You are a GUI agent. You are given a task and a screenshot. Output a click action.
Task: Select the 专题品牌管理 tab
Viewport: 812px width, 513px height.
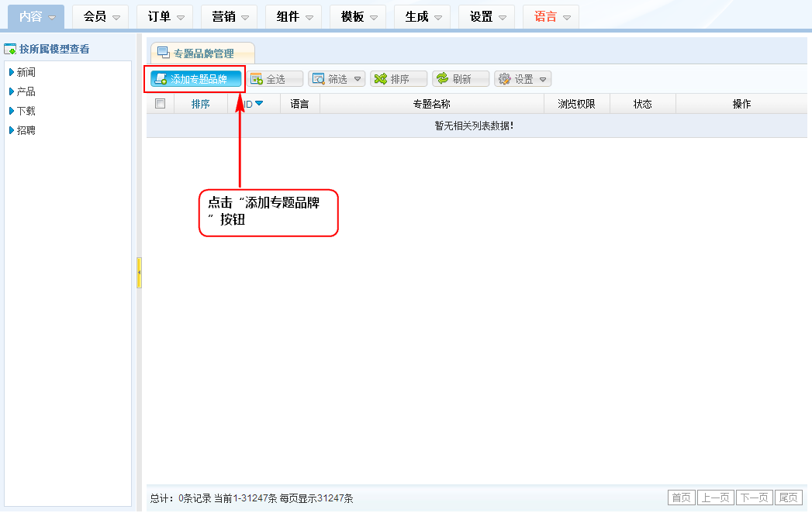[x=202, y=53]
